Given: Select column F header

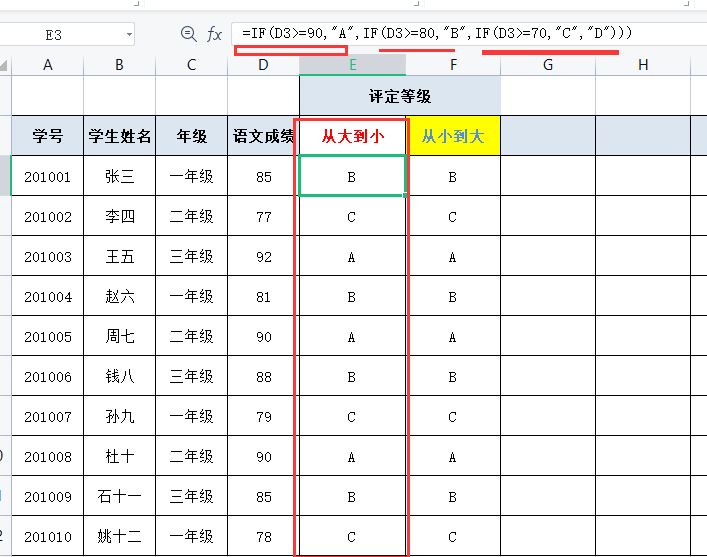Looking at the screenshot, I should pos(453,65).
